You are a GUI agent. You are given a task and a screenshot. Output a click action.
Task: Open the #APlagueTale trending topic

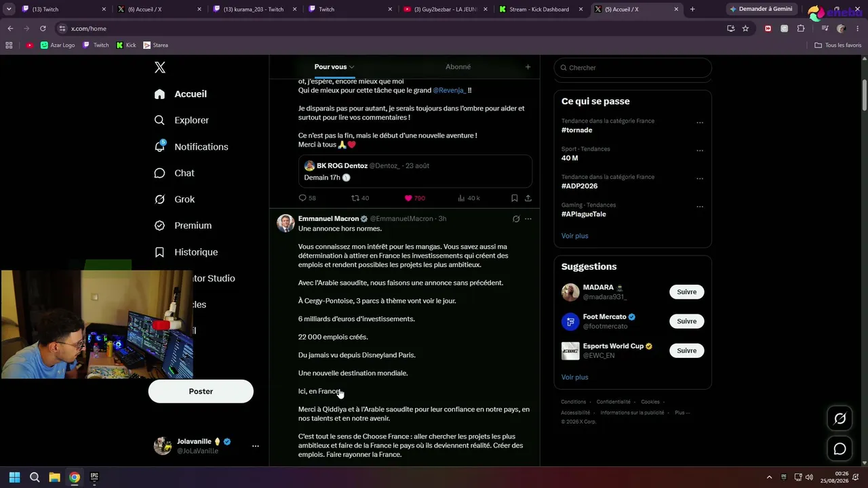584,214
